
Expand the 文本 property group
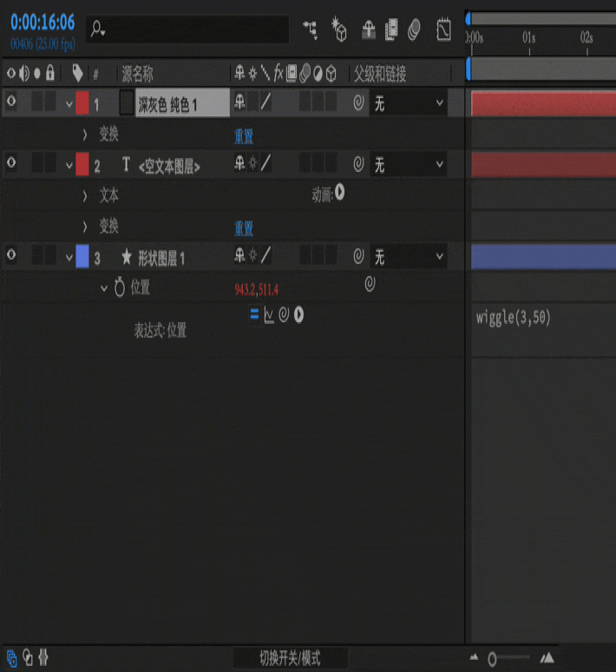(x=85, y=196)
